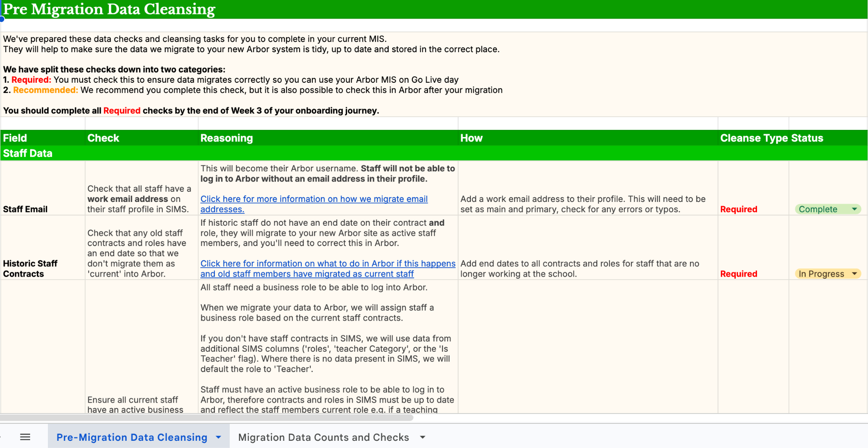868x448 pixels.
Task: Click the horizontal scrollbar at the bottom
Action: pos(206,418)
